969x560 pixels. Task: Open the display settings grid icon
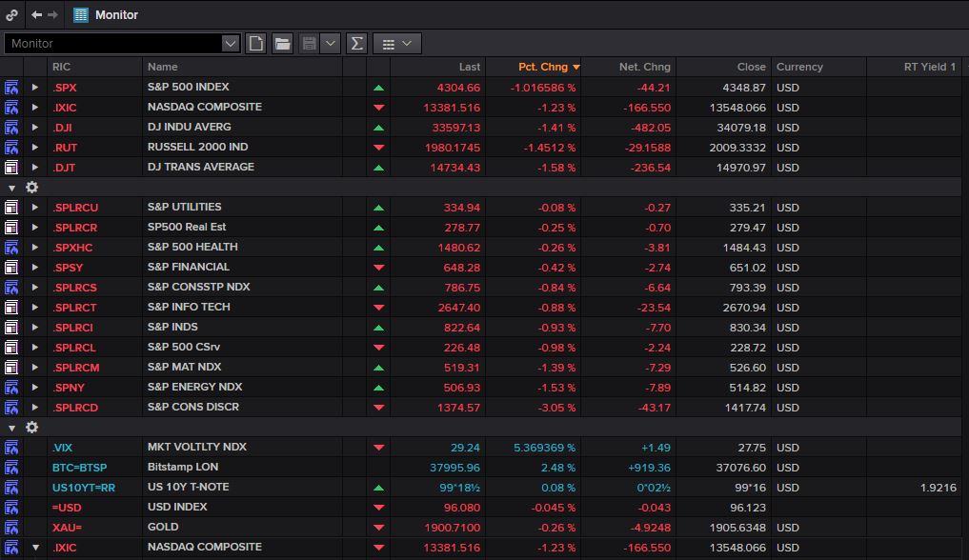[391, 43]
